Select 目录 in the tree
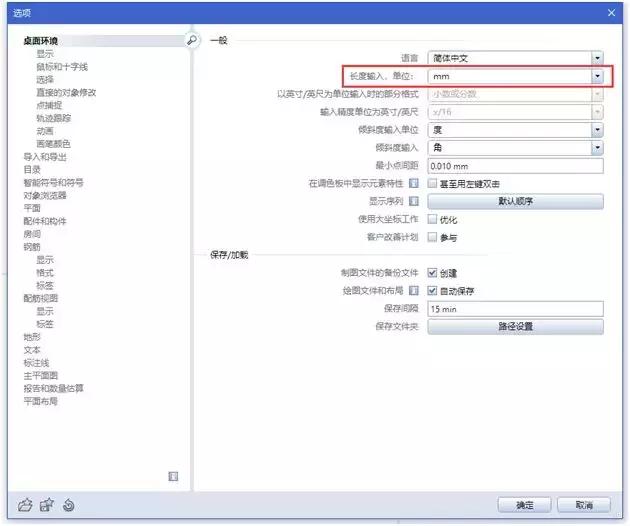The height and width of the screenshot is (526, 630). [32, 170]
